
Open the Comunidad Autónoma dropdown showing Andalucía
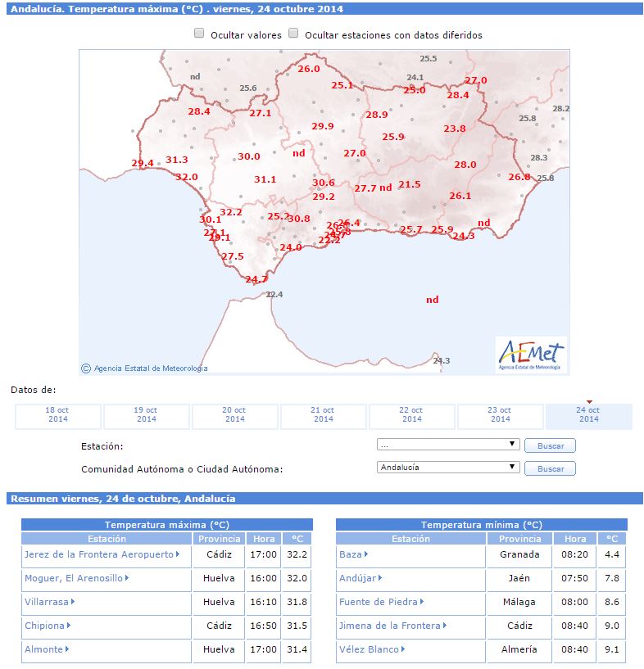pos(448,468)
